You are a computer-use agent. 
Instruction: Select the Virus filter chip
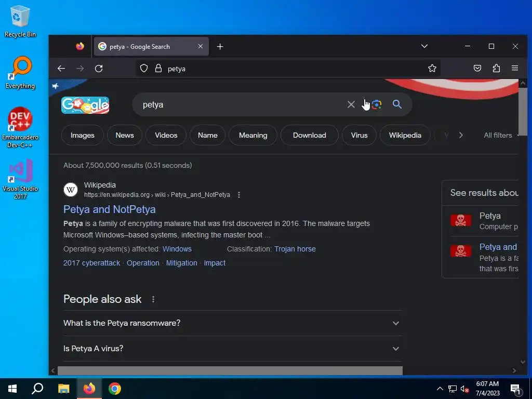(x=360, y=135)
